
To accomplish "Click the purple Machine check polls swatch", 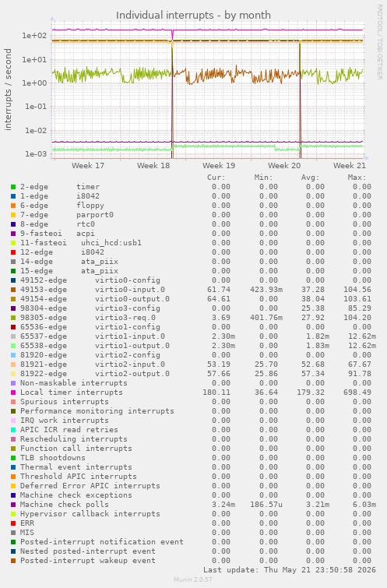I will [13, 505].
